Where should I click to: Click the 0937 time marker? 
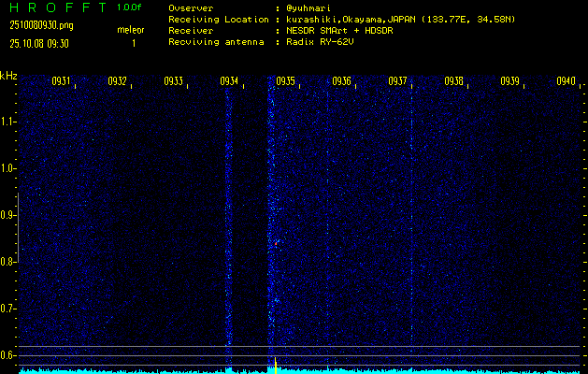pyautogui.click(x=397, y=81)
